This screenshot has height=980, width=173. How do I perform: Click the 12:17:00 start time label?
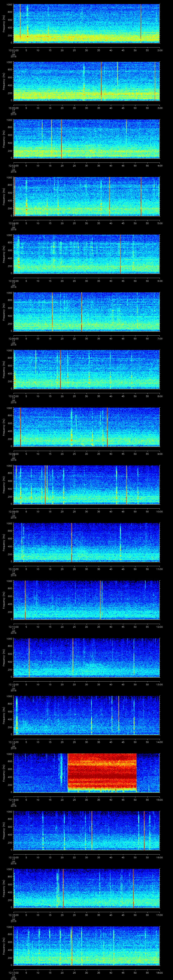(14, 972)
